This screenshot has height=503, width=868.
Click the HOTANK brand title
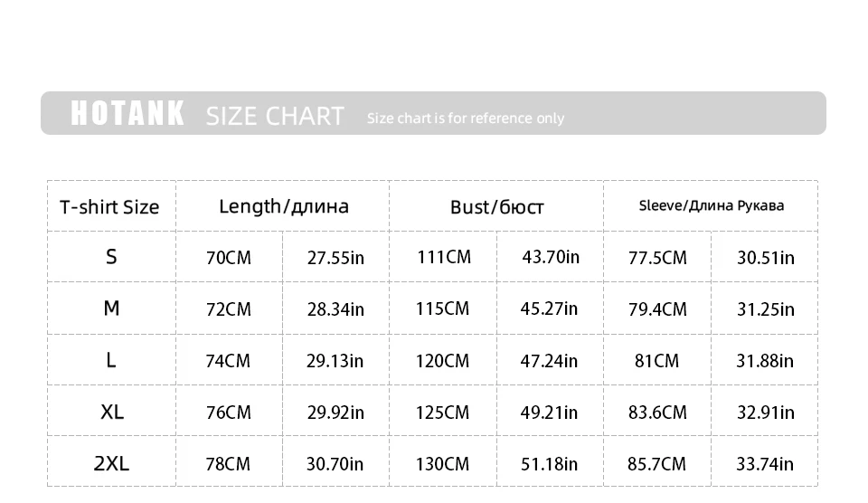[127, 114]
